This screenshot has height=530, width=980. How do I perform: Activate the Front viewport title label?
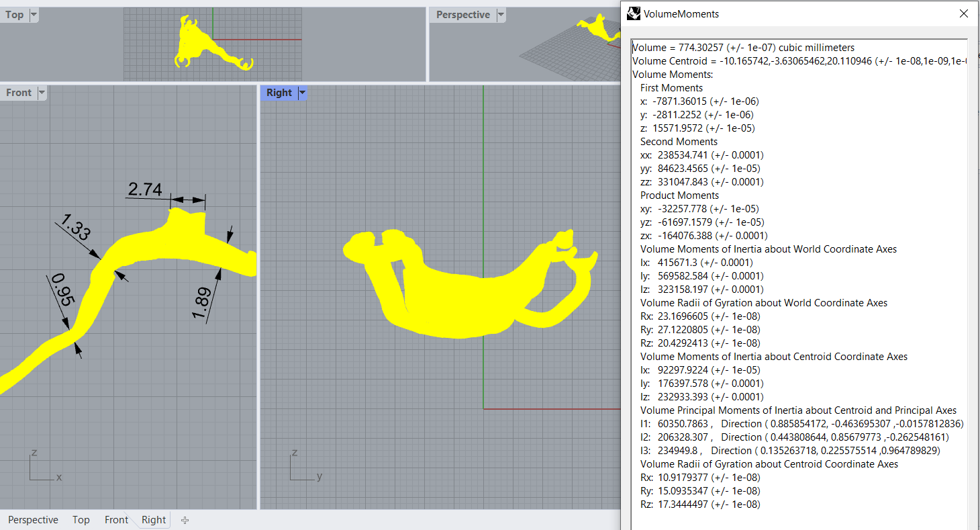(19, 93)
